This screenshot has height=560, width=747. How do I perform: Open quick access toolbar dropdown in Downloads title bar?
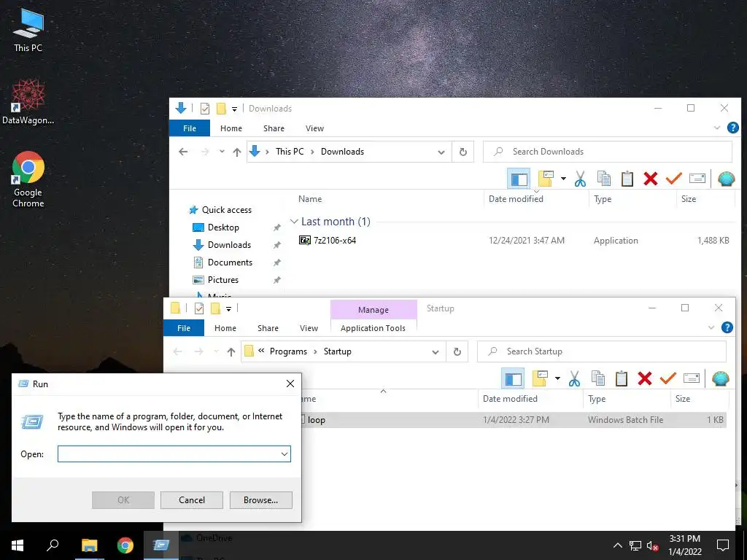click(234, 109)
